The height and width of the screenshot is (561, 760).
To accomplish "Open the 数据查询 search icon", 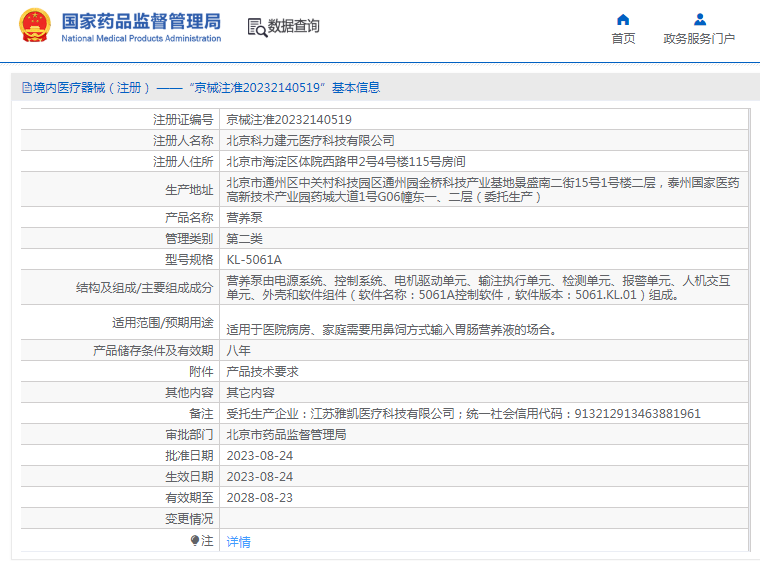I will [x=257, y=27].
